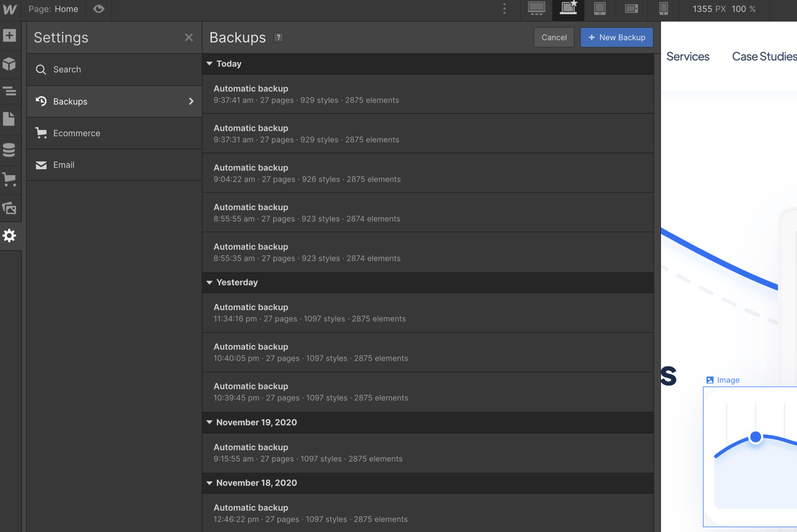Switch to the tablet breakpoint
797x532 pixels.
[600, 9]
